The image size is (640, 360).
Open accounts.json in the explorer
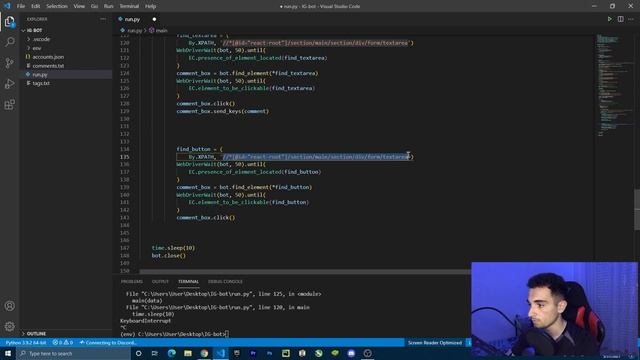(48, 57)
